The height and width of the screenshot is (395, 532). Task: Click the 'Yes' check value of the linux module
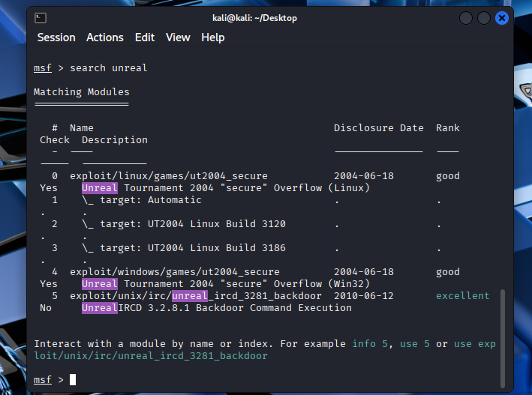[49, 188]
